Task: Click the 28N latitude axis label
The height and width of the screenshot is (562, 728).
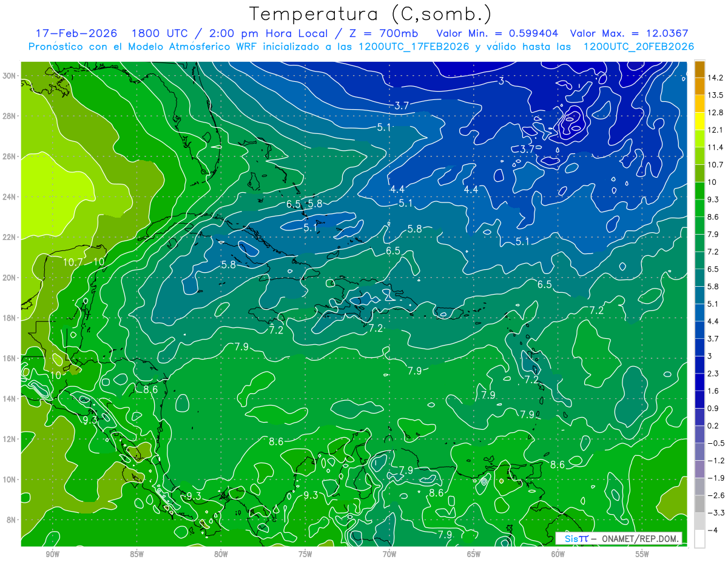Action: pos(9,116)
